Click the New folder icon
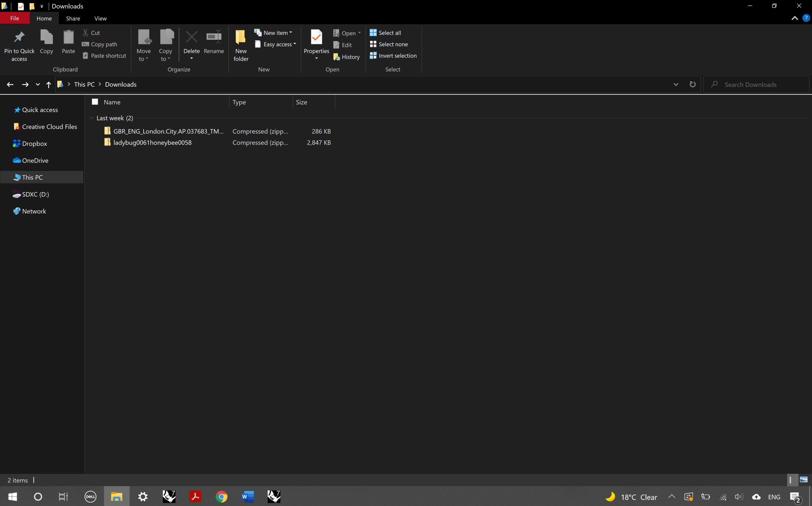This screenshot has width=812, height=506. point(240,37)
